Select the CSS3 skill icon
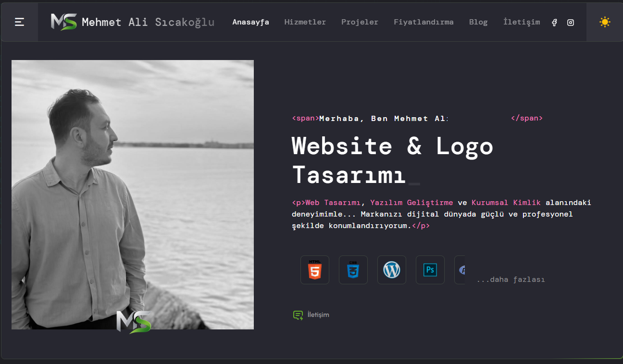The image size is (623, 364). coord(353,270)
